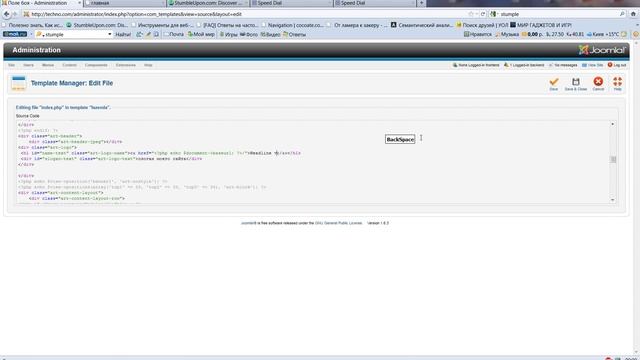Switch to the StumbleUpon.com: Discover tab
Image resolution: width=640 pixels, height=360 pixels.
[x=208, y=3]
